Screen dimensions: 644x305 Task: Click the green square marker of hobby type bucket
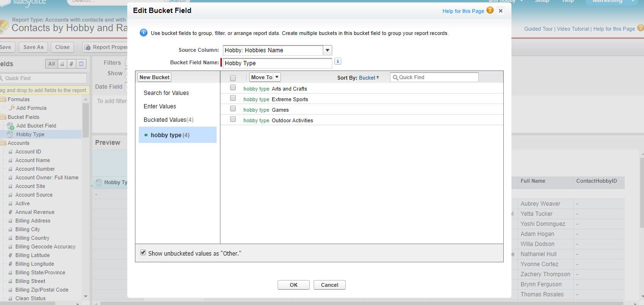(146, 135)
